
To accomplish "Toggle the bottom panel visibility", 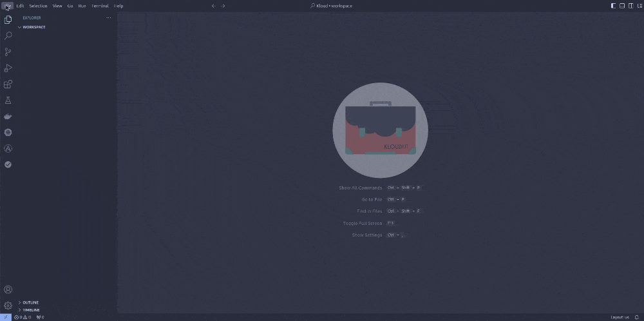I will (x=622, y=6).
